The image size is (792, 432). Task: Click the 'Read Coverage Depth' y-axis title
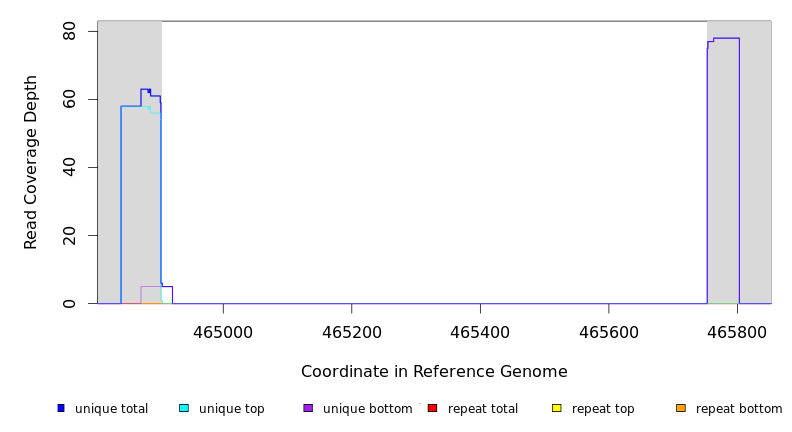(32, 162)
